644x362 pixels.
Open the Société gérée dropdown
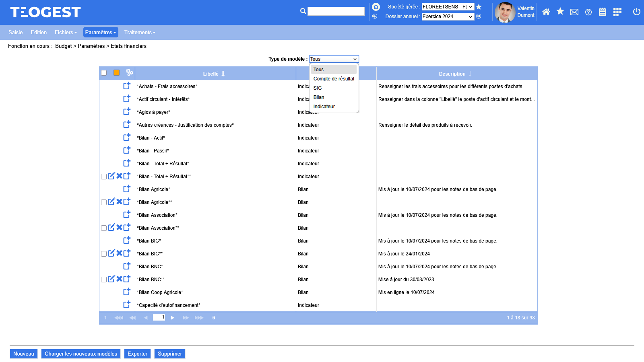[448, 7]
